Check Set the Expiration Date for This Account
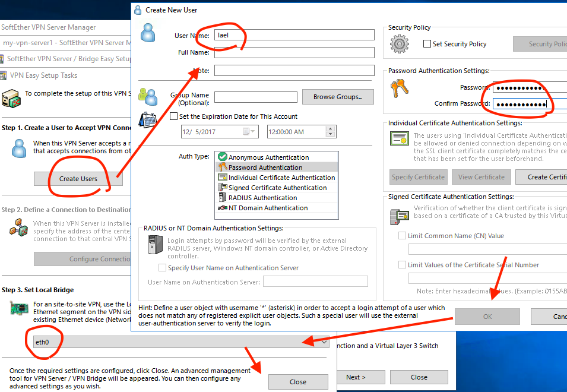Image resolution: width=567 pixels, height=392 pixels. click(173, 116)
